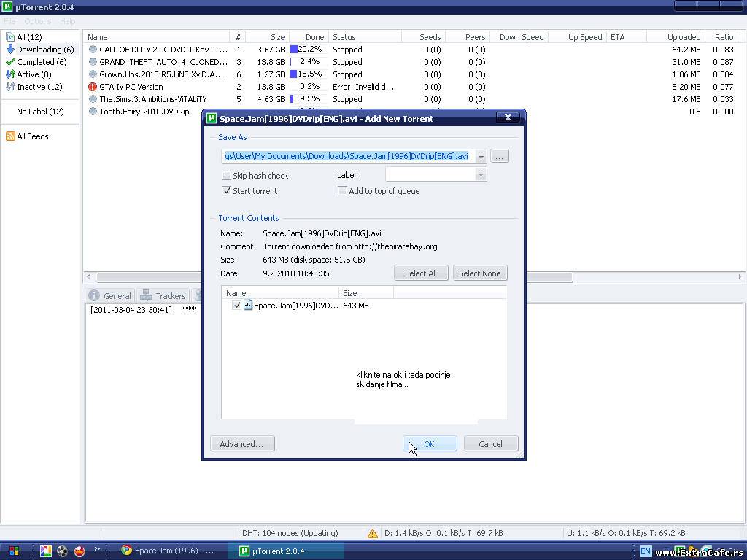Select the No Label (12) sidebar entry
The width and height of the screenshot is (747, 560).
coord(40,112)
